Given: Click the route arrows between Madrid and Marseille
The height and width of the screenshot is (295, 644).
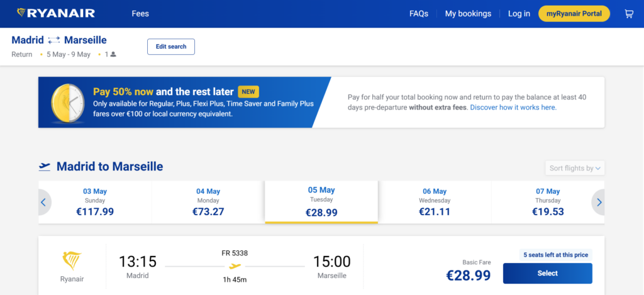Looking at the screenshot, I should tap(54, 40).
